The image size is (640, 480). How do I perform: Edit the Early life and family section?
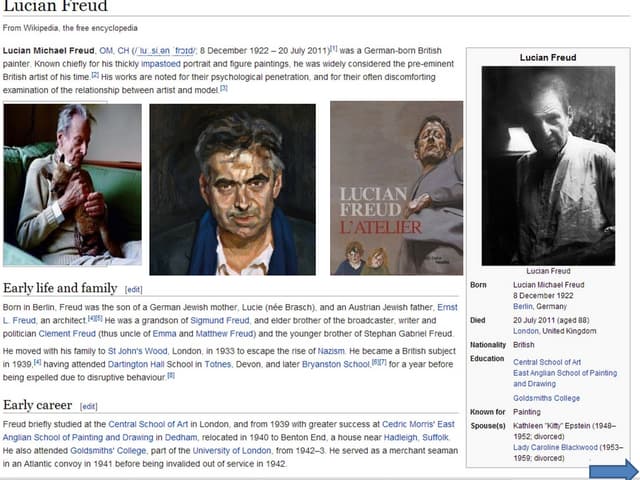(x=134, y=289)
